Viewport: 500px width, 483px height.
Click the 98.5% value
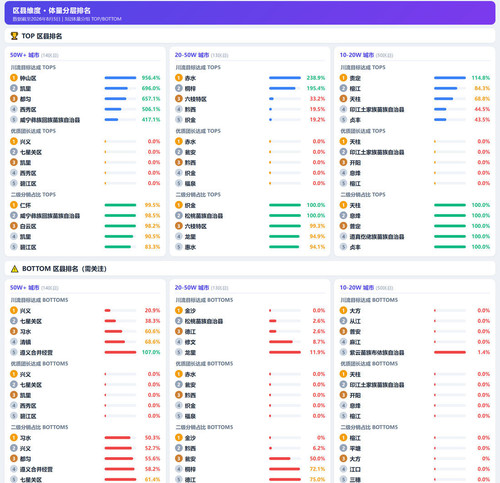[152, 215]
